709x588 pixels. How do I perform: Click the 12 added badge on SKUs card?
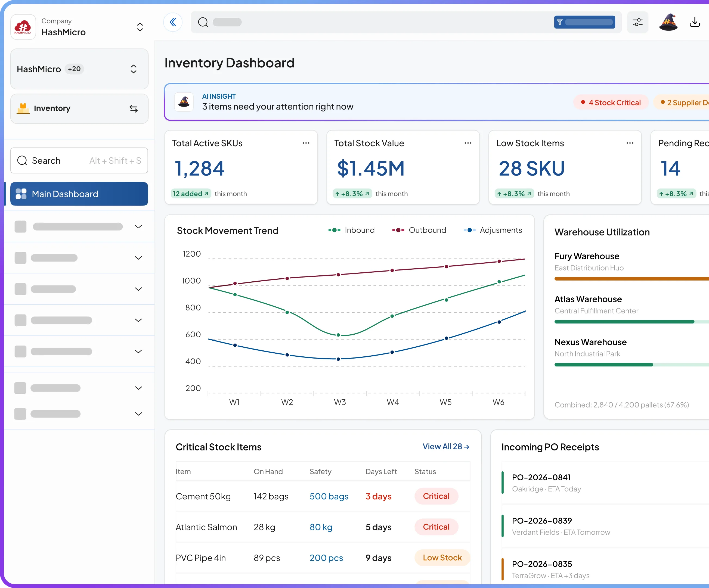[191, 193]
